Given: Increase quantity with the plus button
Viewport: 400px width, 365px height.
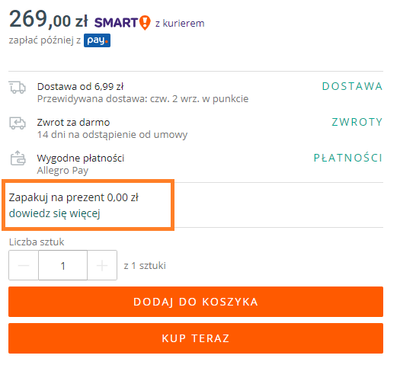Looking at the screenshot, I should pos(102,265).
